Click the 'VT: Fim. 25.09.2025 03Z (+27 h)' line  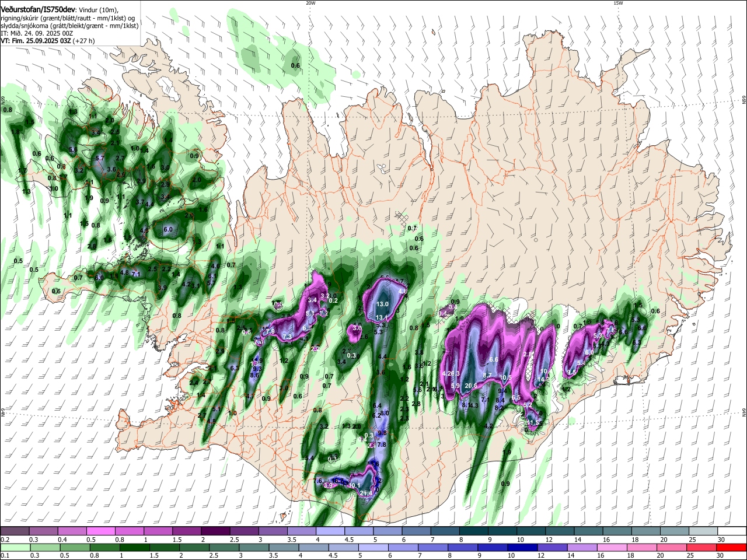pos(48,41)
